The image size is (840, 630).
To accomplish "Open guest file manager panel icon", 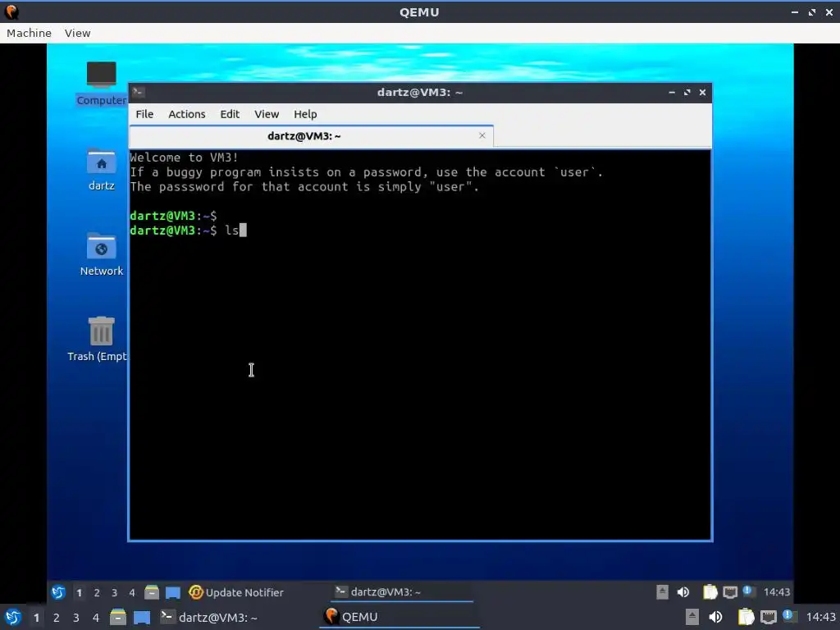I will pyautogui.click(x=152, y=592).
